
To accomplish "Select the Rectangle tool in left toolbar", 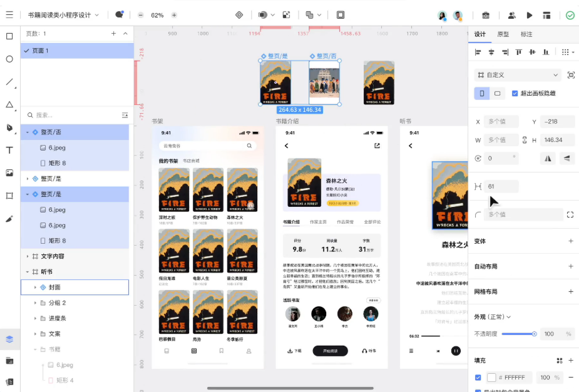I will point(9,36).
